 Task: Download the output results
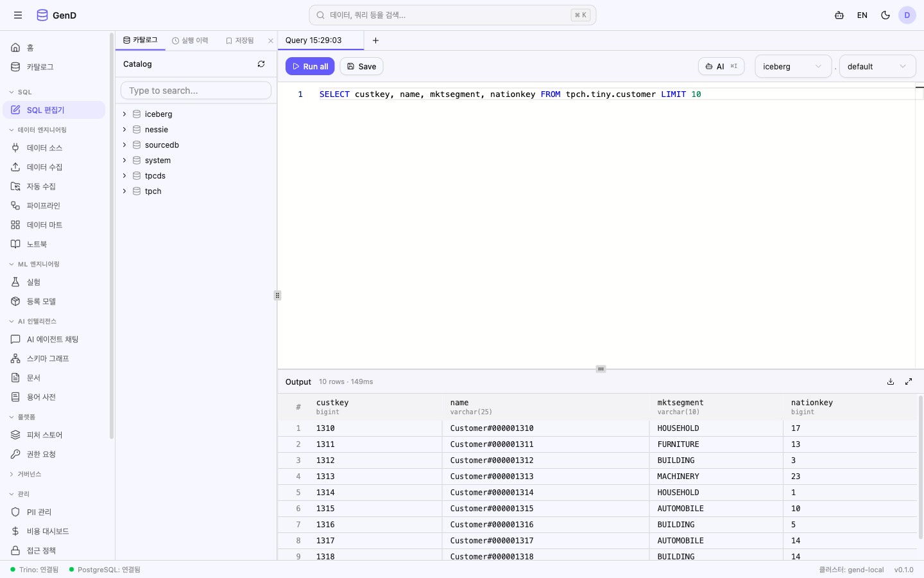tap(891, 381)
